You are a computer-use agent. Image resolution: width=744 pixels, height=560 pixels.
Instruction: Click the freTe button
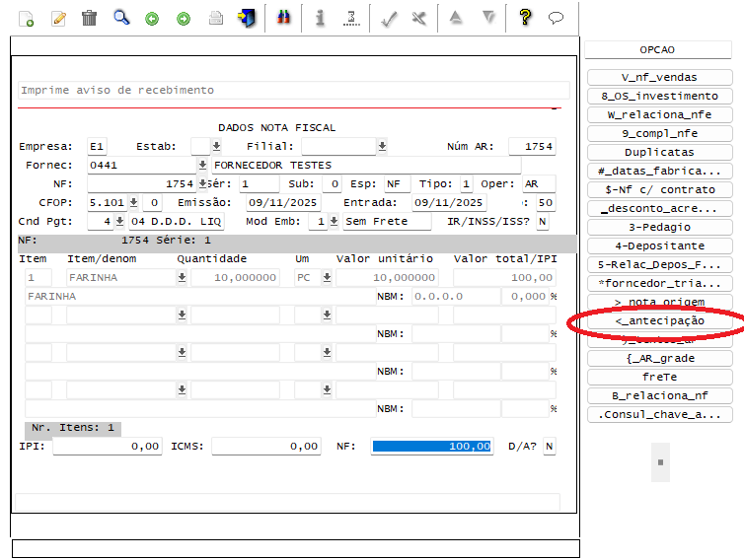pyautogui.click(x=659, y=377)
